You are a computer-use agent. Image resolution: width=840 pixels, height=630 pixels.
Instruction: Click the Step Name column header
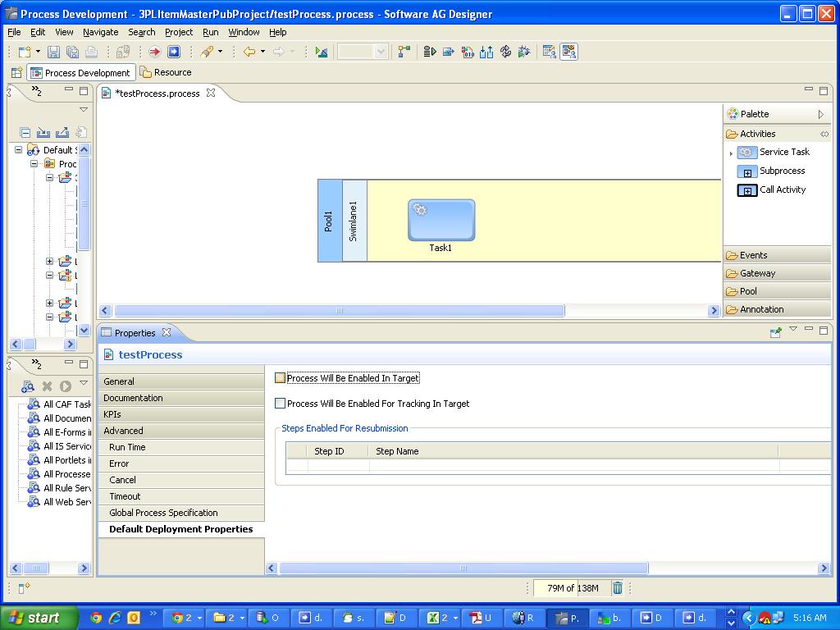pos(573,451)
